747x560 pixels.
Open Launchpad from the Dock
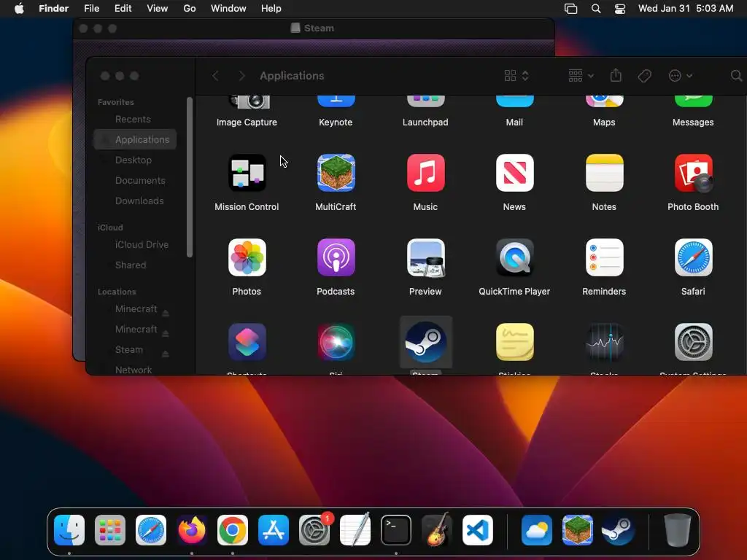[x=110, y=530]
